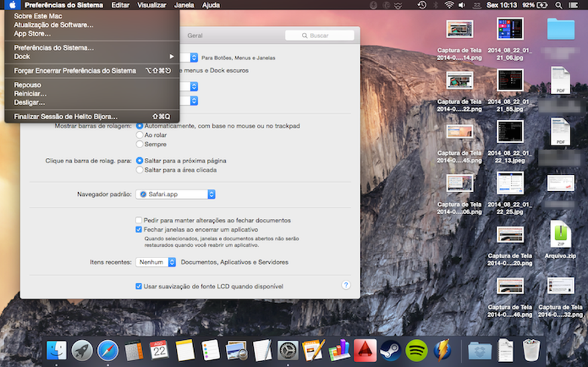Screen dimensions: 588x367
Task: Click the System Preferences gear in Dock
Action: point(288,351)
